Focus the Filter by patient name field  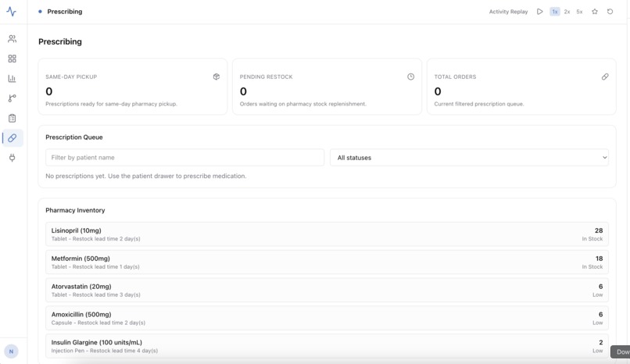[184, 157]
